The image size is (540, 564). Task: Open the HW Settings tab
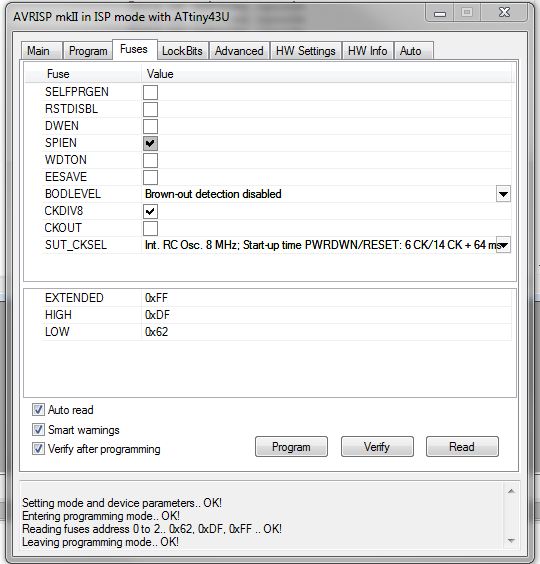coord(306,51)
